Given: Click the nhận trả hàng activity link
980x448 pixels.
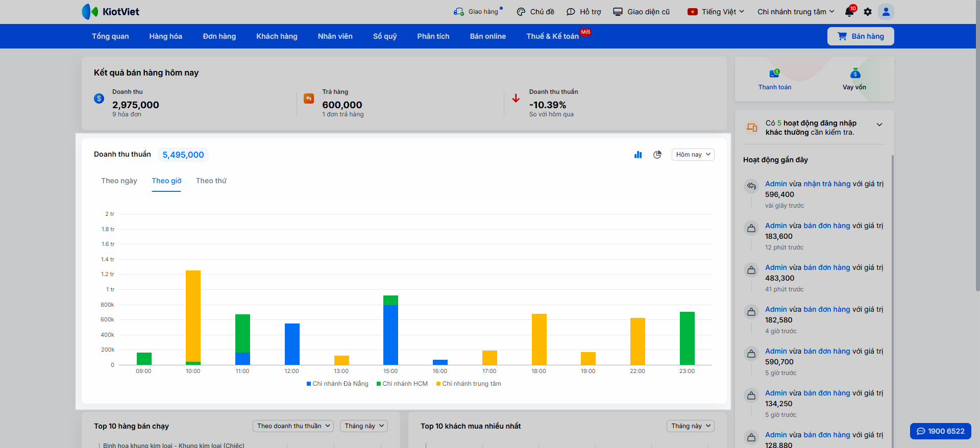Looking at the screenshot, I should 827,184.
